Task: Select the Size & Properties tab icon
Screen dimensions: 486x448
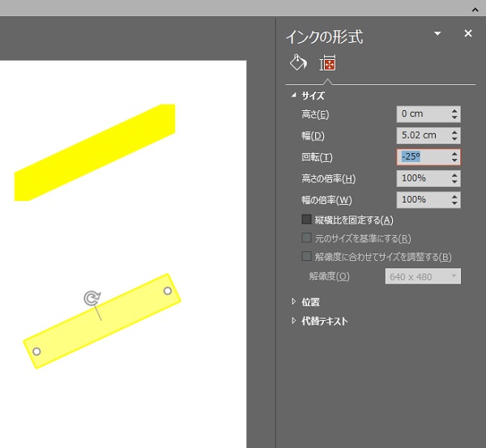Action: (327, 63)
